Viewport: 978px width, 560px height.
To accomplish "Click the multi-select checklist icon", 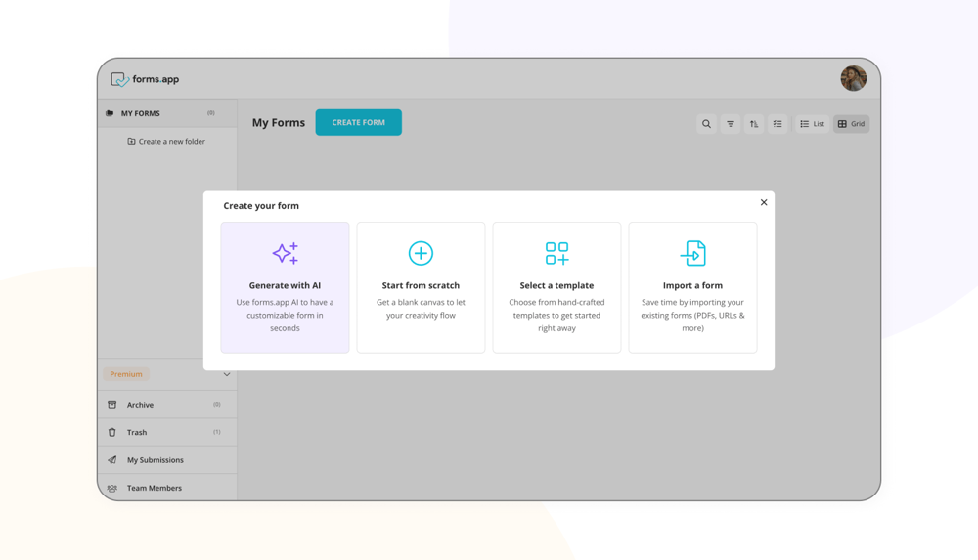I will pos(778,124).
